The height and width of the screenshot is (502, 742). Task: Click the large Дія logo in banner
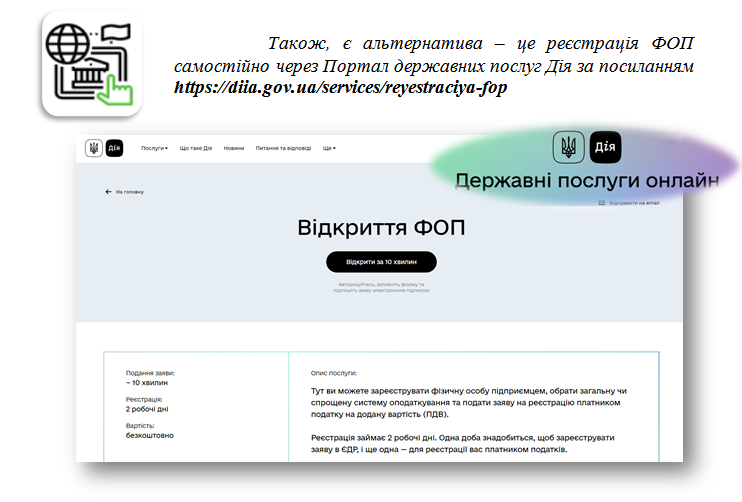coord(605,147)
